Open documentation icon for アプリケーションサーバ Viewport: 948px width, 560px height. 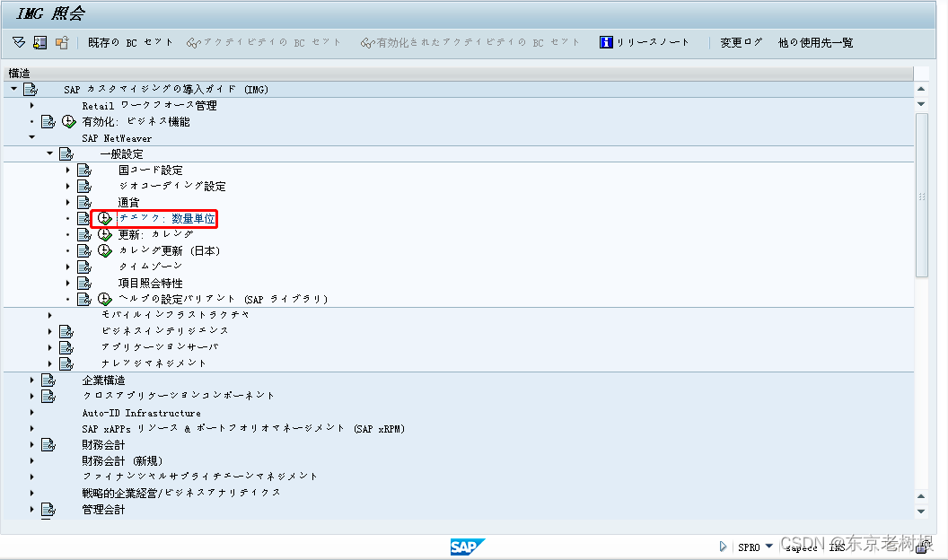66,347
